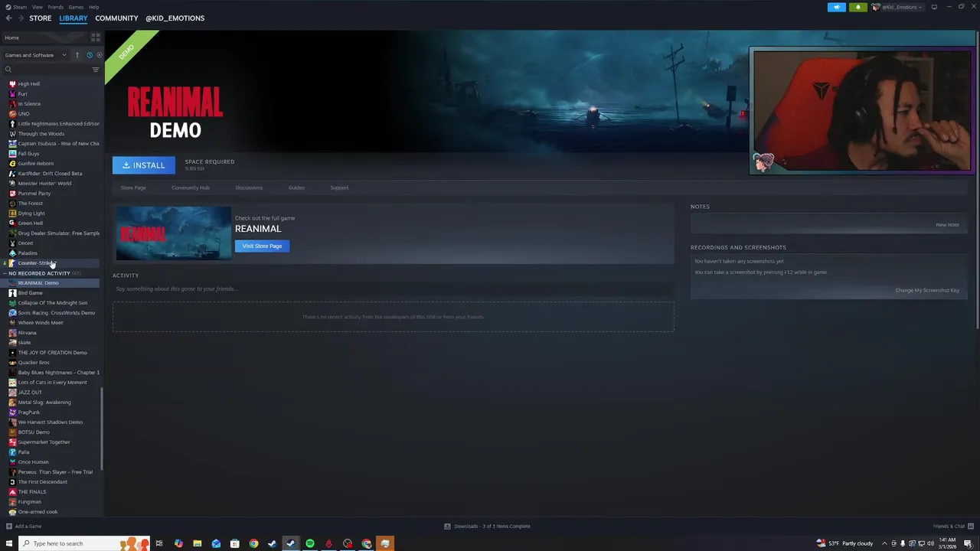
Task: Open the Games and Software dropdown
Action: click(35, 55)
